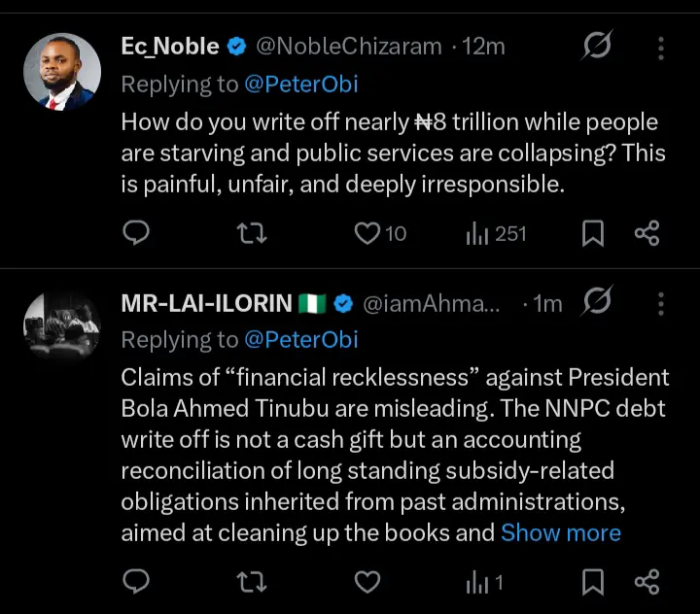Share MR-LAI-ILORIN's tweet
This screenshot has width=700, height=614.
647,582
